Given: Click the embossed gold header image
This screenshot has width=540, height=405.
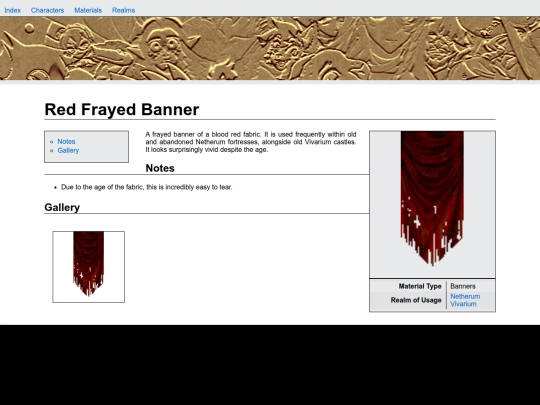Looking at the screenshot, I should [x=270, y=49].
